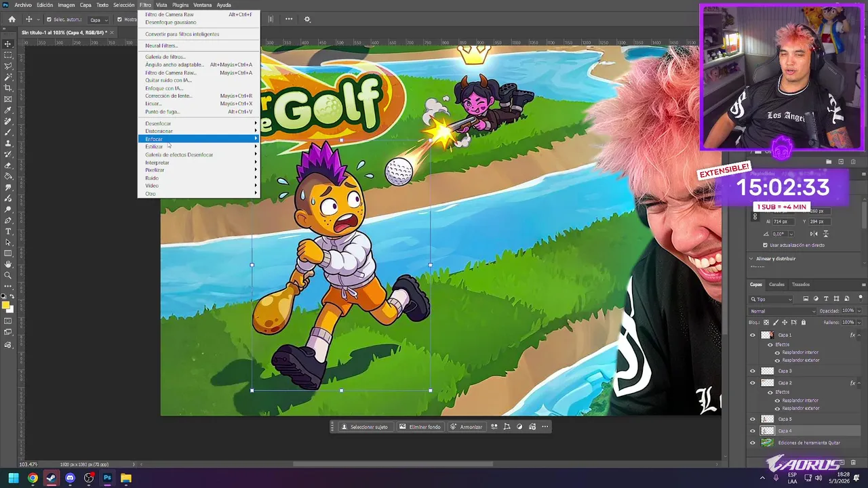Open the blend mode Normal dropdown
The width and height of the screenshot is (868, 488).
coord(783,311)
